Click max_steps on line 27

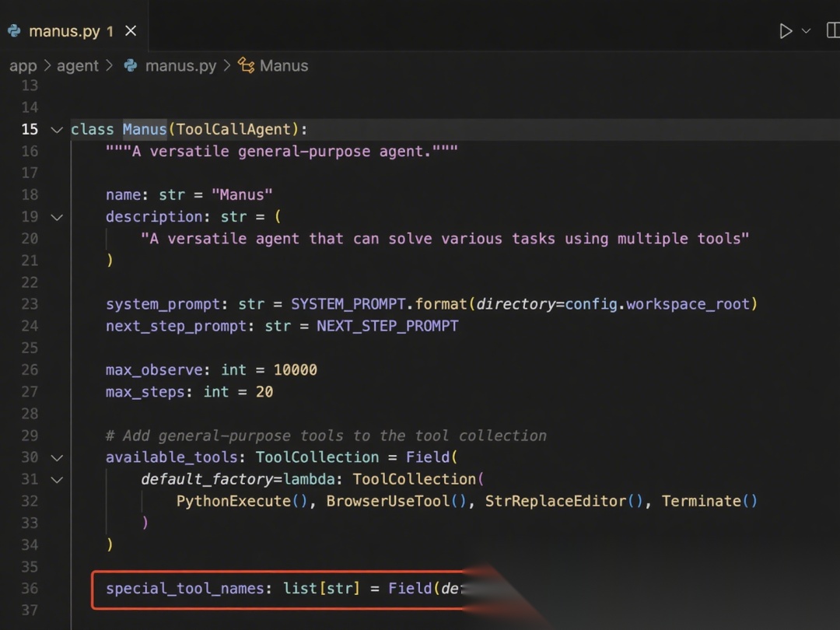coord(145,392)
